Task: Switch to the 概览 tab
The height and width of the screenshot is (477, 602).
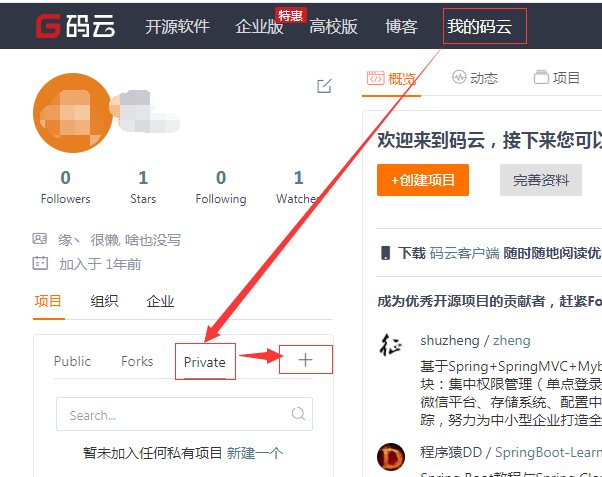Action: pos(391,78)
